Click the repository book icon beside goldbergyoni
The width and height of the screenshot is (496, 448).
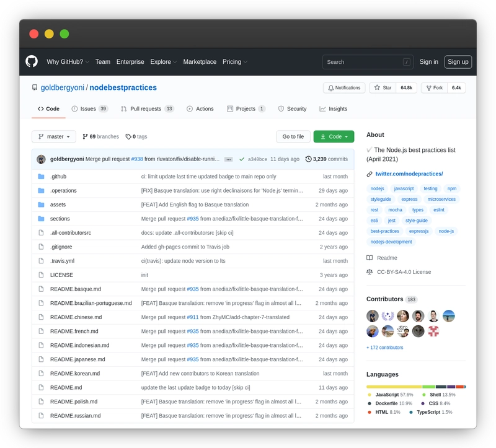tap(35, 87)
